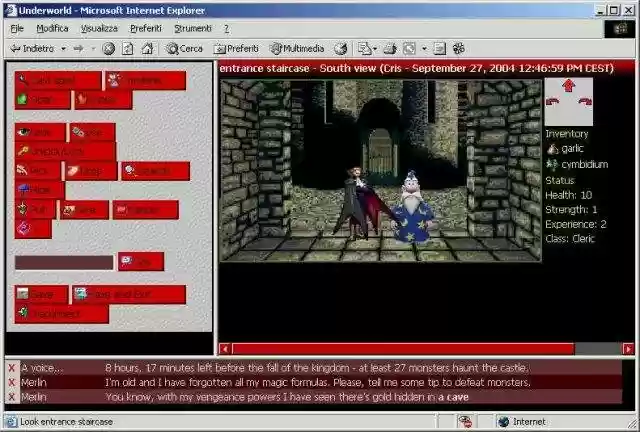Open the forward history dropdown arrow
The height and width of the screenshot is (432, 640).
tap(93, 49)
